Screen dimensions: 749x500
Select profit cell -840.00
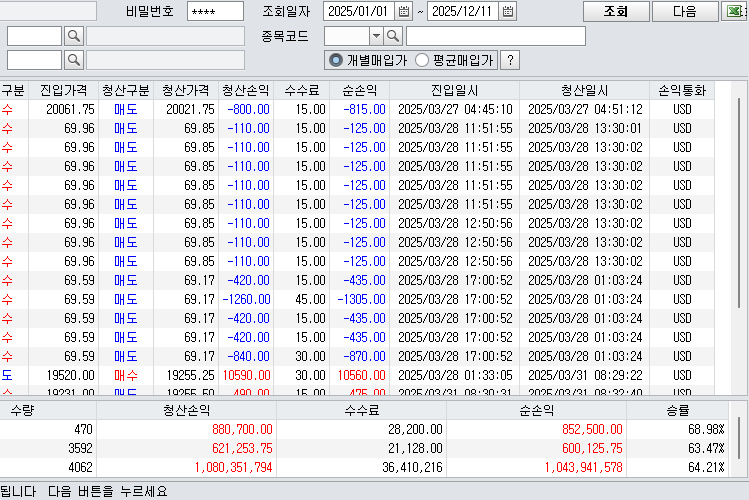click(248, 356)
